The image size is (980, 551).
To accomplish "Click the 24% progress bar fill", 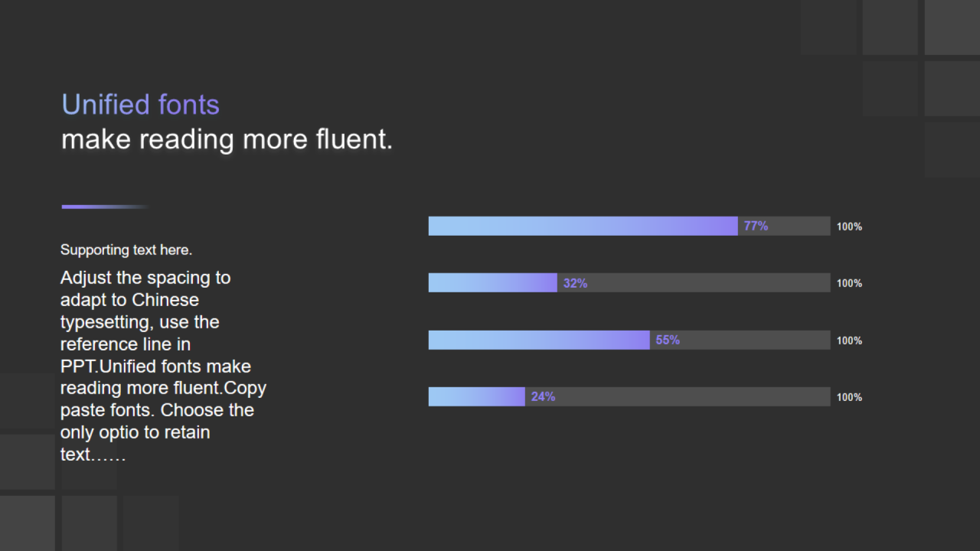I will pos(476,396).
